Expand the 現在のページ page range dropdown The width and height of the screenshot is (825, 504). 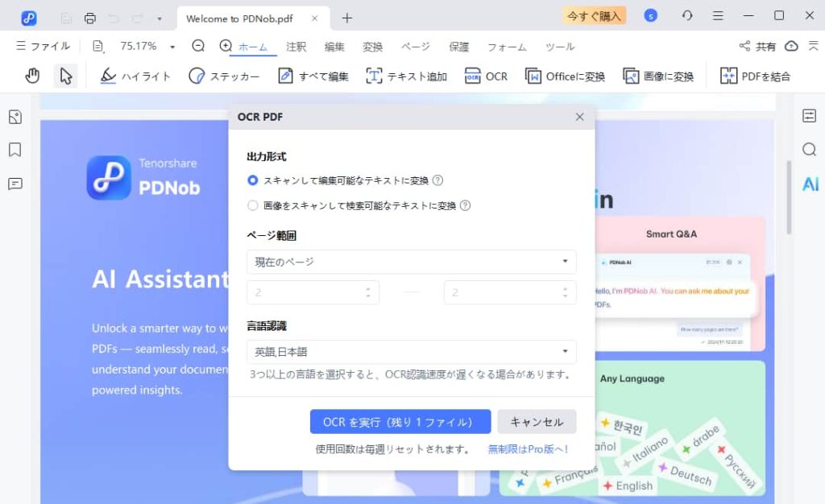[x=411, y=262]
